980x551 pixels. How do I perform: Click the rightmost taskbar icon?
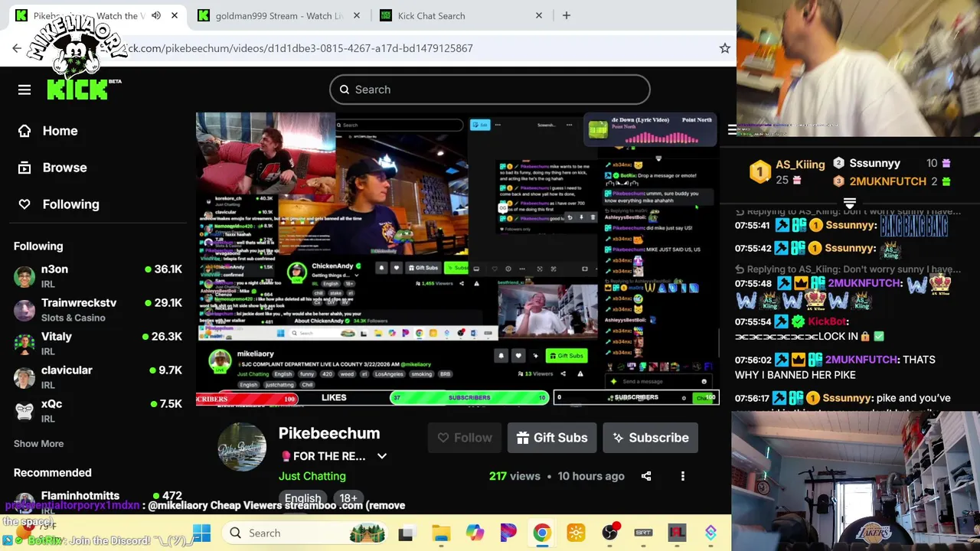(x=710, y=533)
